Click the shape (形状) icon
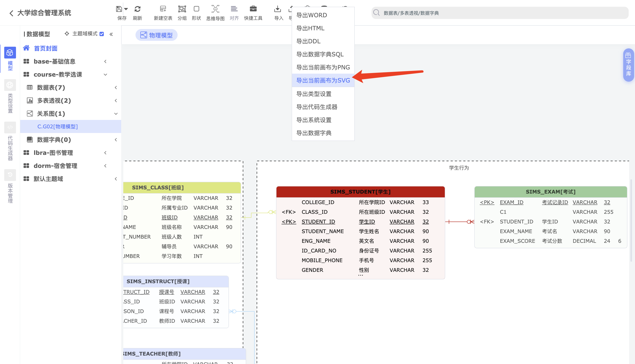635x364 pixels. [197, 9]
